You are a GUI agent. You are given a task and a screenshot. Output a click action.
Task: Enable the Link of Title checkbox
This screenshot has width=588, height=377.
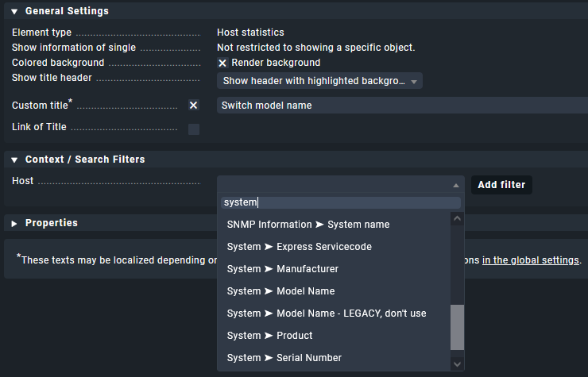pyautogui.click(x=193, y=129)
